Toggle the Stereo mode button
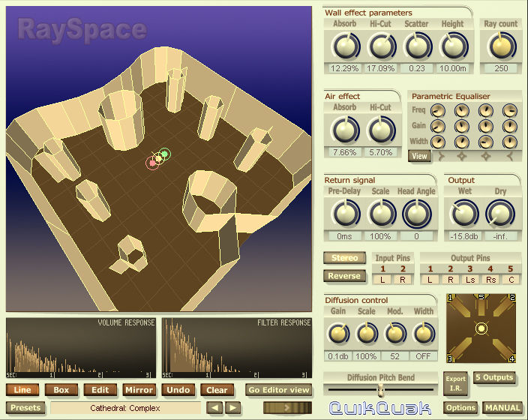Viewport: 528px width, 420px height. click(344, 258)
